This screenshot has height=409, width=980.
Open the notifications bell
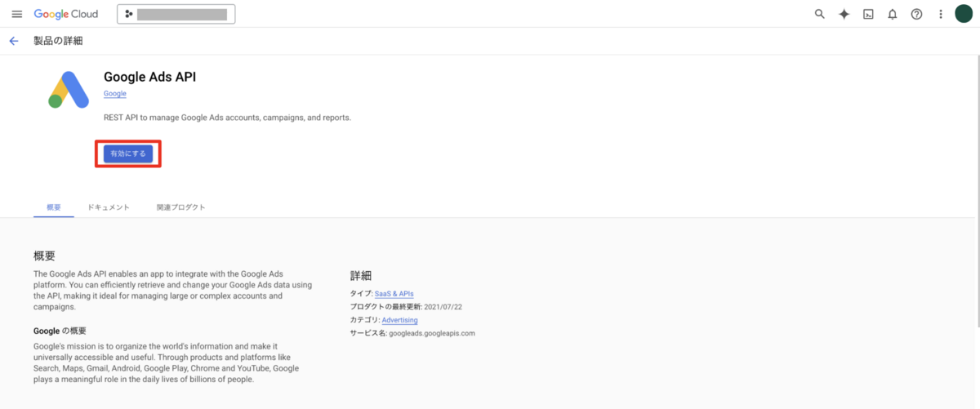coord(893,14)
